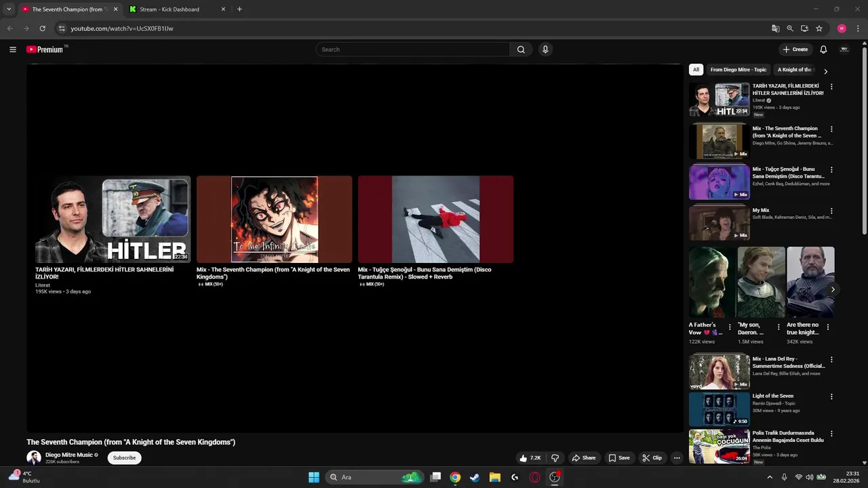868x488 pixels.
Task: Open Steam from the taskbar
Action: [475, 477]
